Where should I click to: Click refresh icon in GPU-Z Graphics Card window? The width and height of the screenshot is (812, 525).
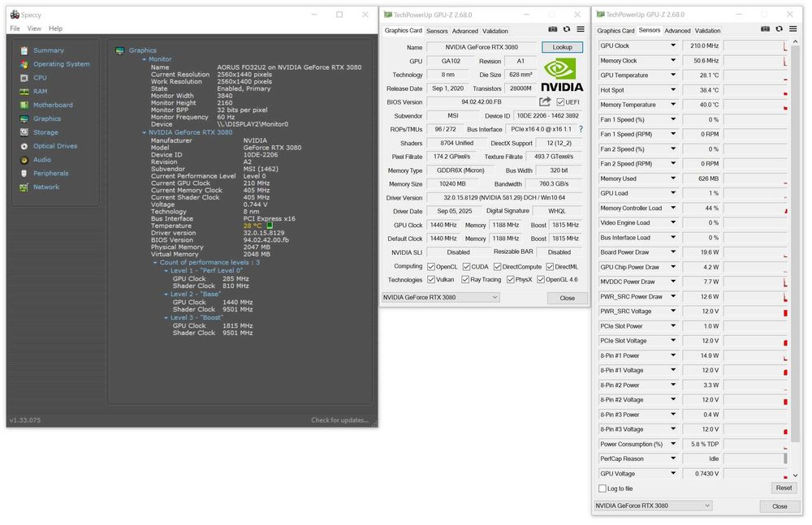pos(567,29)
